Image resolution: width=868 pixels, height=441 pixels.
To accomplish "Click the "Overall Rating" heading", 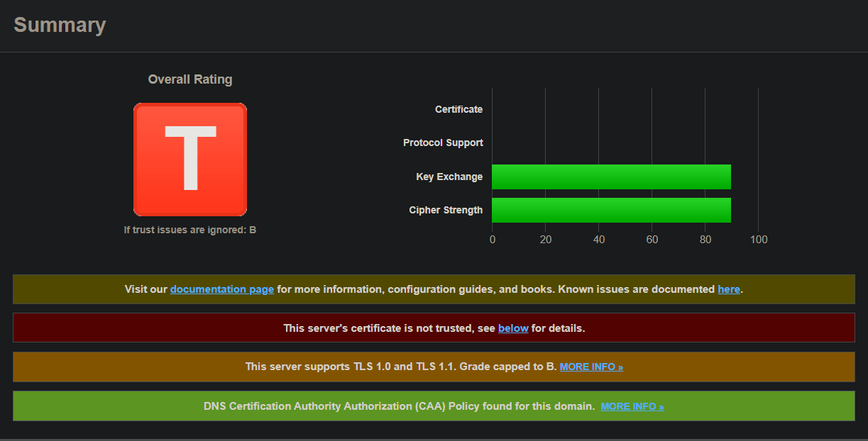I will point(189,79).
